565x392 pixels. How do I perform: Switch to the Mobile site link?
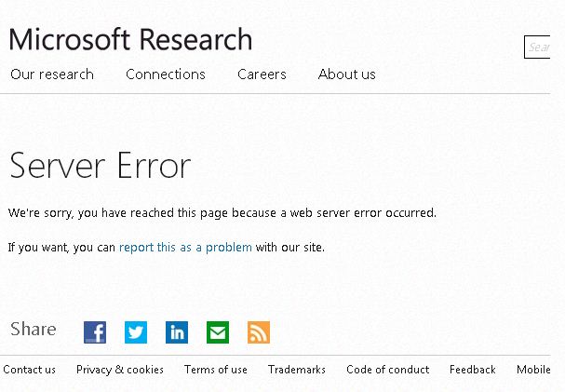(x=534, y=370)
